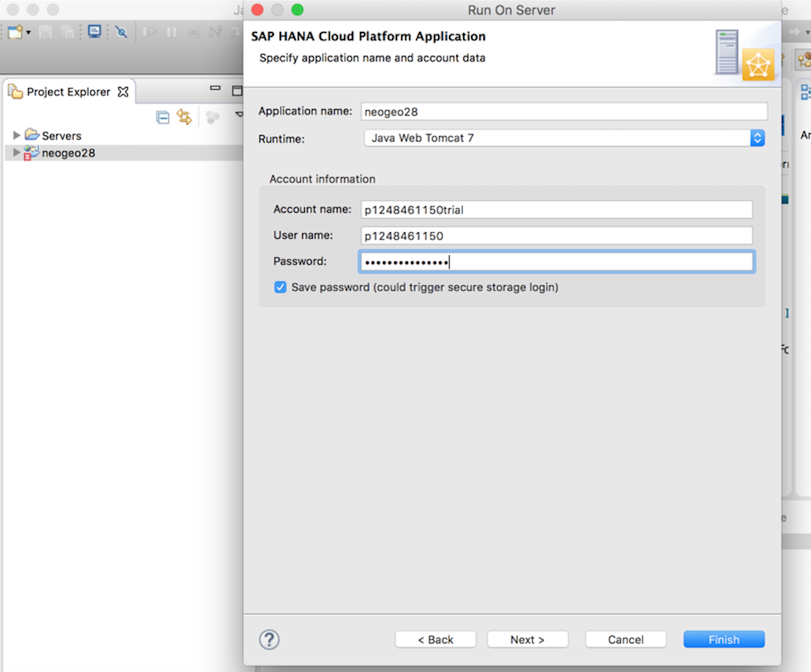Click the neogeo28 project icon with error marker
Viewport: 811px width, 672px height.
pyautogui.click(x=31, y=152)
